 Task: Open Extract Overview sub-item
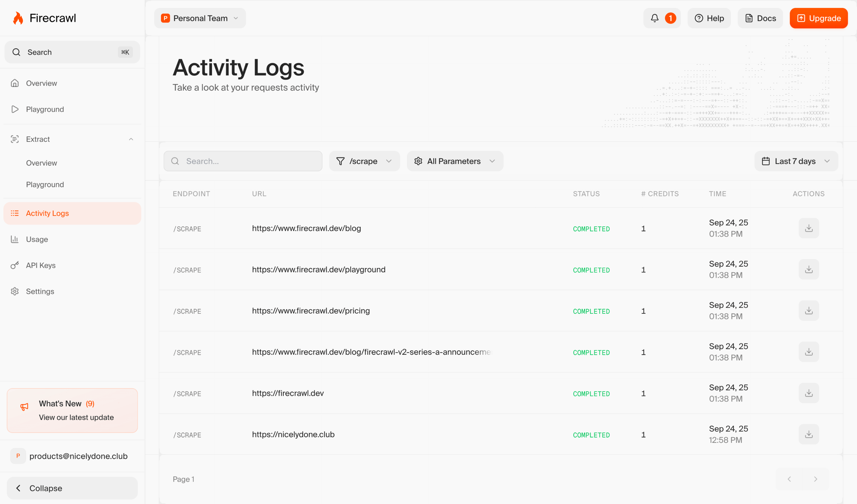pos(41,163)
